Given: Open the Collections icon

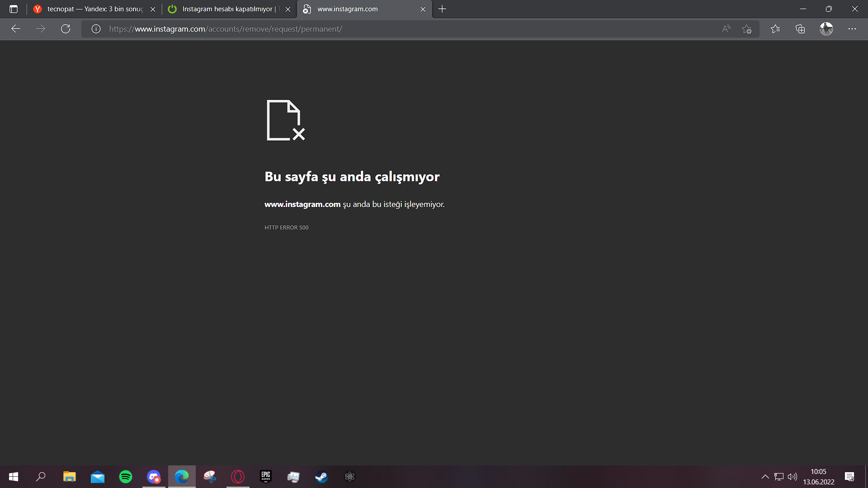Looking at the screenshot, I should 800,29.
